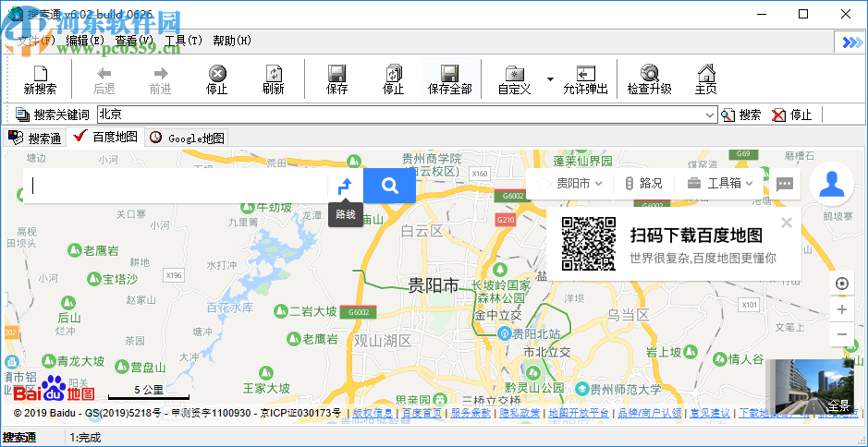Toggle 路况 traffic layer

tap(643, 184)
